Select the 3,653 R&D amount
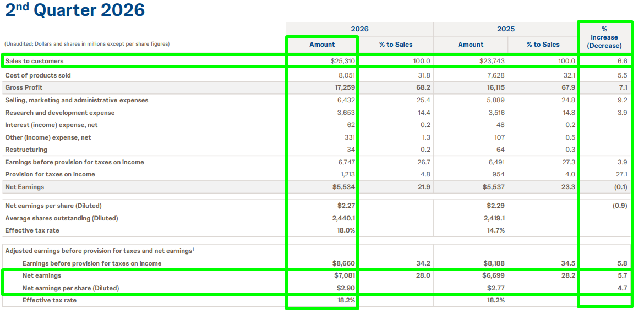 coord(346,113)
